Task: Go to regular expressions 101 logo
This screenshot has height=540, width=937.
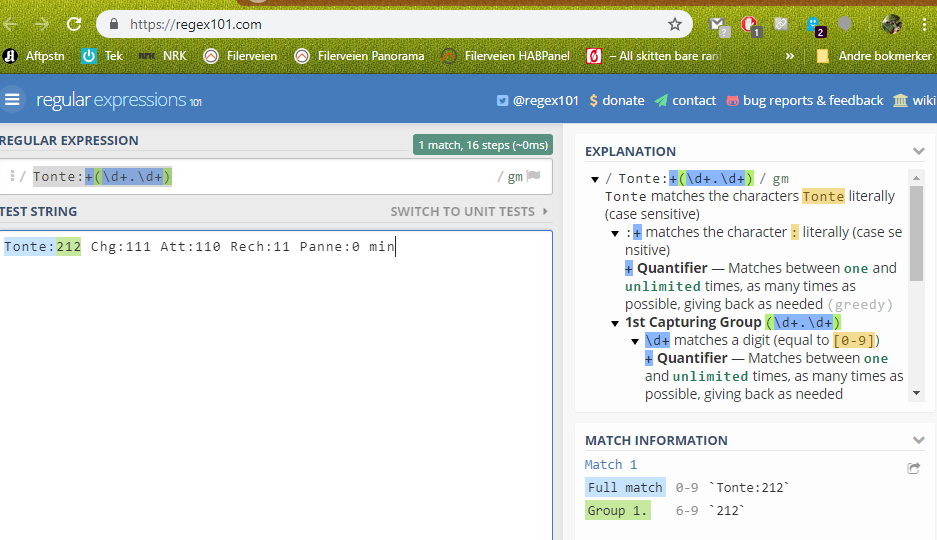Action: click(x=119, y=100)
